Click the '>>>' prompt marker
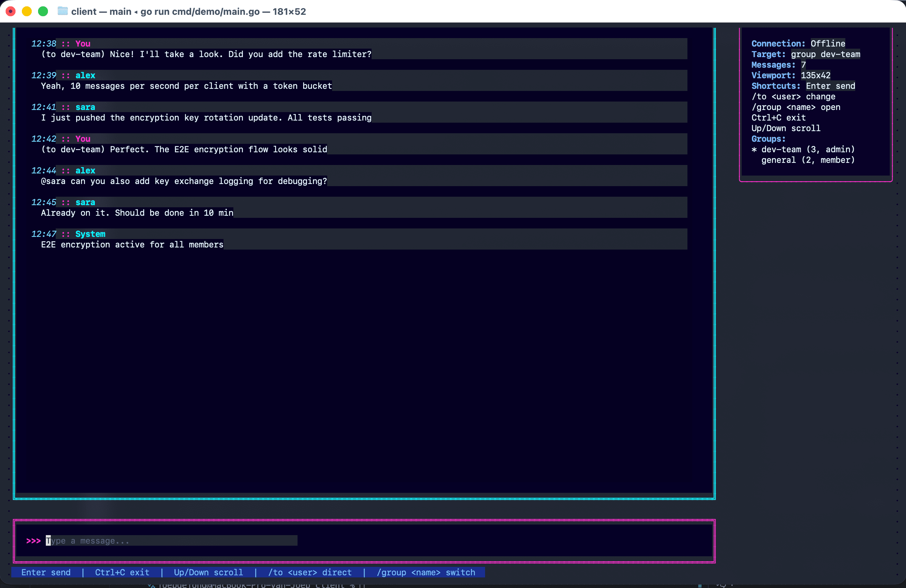 pos(33,540)
